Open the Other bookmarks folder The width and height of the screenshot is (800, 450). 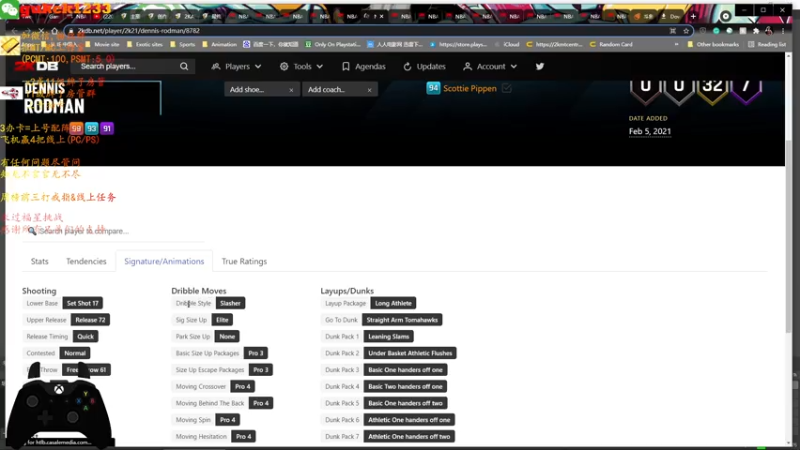[x=713, y=44]
